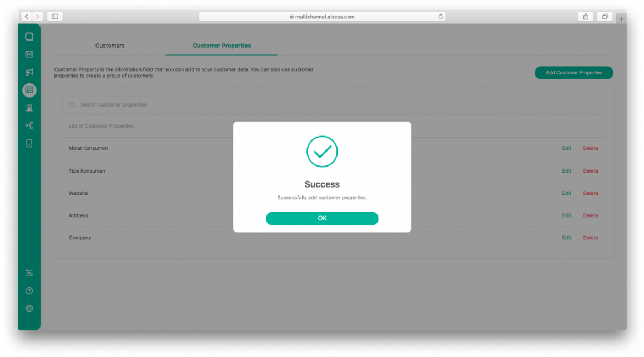Click the envelope icon in sidebar
This screenshot has height=357, width=644.
pyautogui.click(x=29, y=54)
